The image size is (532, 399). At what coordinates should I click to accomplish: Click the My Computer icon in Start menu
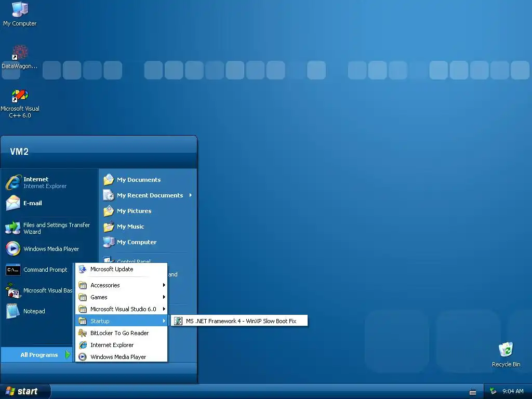(109, 242)
